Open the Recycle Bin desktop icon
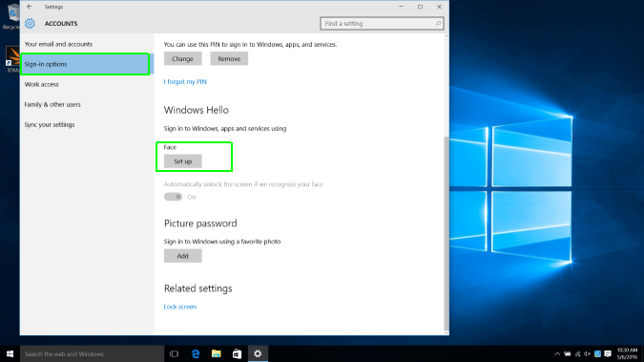The height and width of the screenshot is (362, 644). click(x=11, y=16)
